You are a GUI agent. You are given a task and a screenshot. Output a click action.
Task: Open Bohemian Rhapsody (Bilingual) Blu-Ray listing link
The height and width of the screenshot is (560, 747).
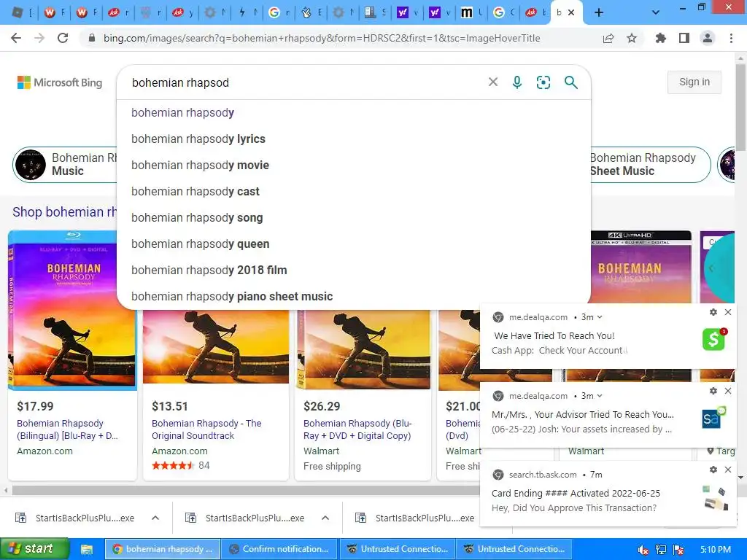(x=67, y=429)
